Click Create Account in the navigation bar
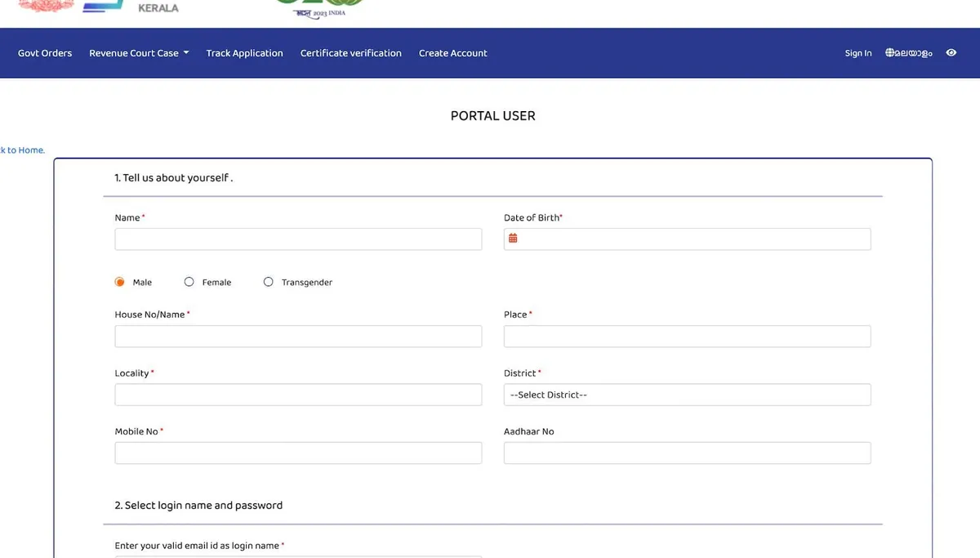The image size is (980, 558). [452, 52]
